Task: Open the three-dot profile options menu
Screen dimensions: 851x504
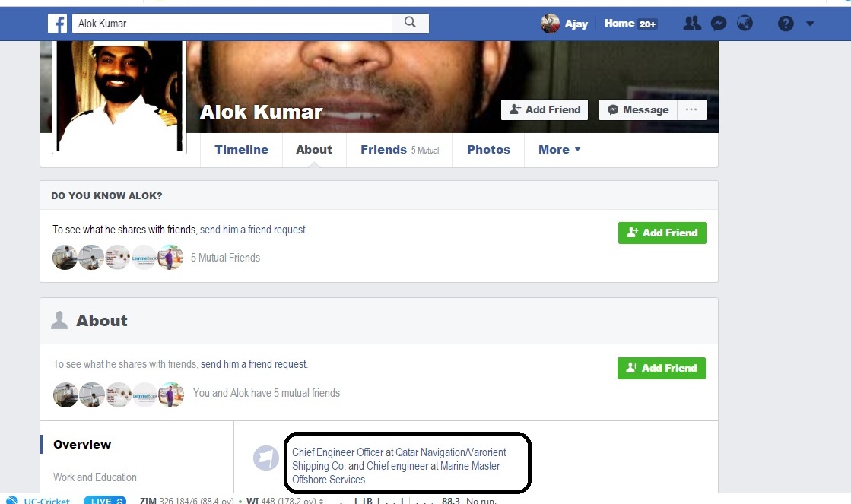Action: [x=691, y=109]
